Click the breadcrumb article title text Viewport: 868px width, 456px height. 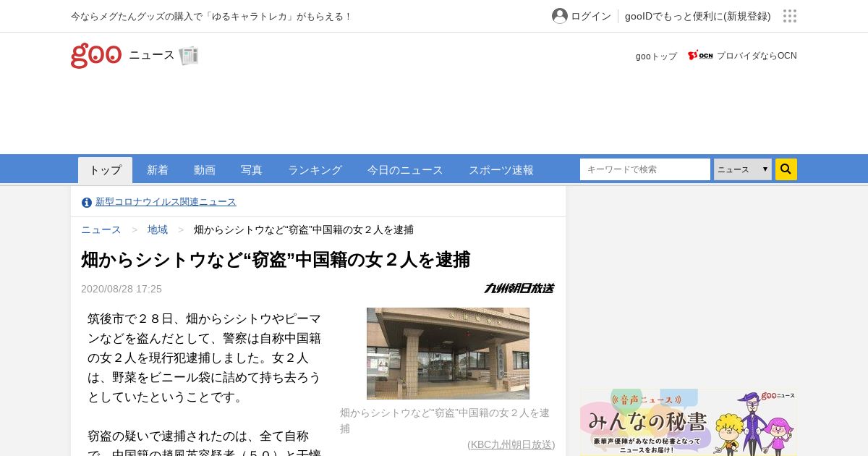pyautogui.click(x=304, y=229)
